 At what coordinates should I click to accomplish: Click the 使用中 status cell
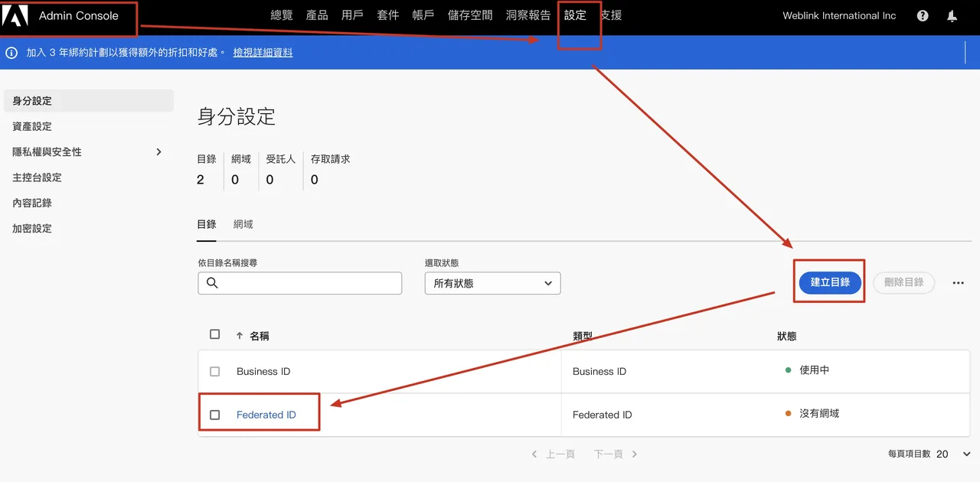[x=808, y=370]
